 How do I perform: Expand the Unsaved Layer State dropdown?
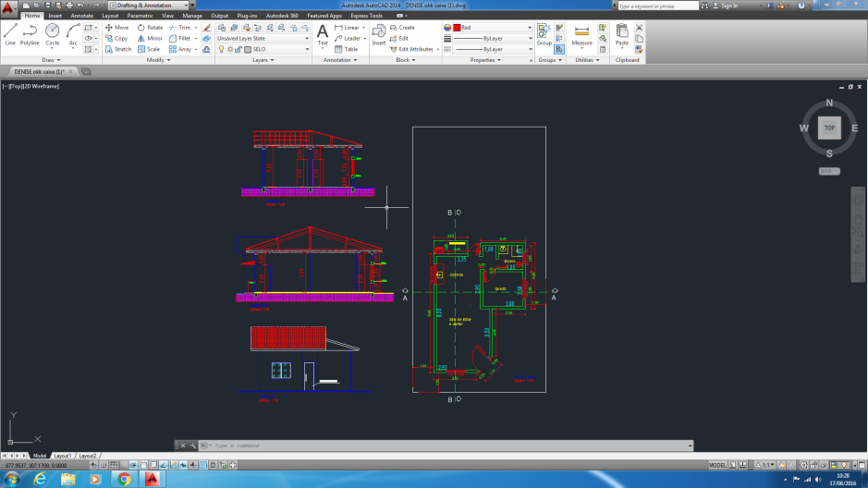(x=263, y=39)
